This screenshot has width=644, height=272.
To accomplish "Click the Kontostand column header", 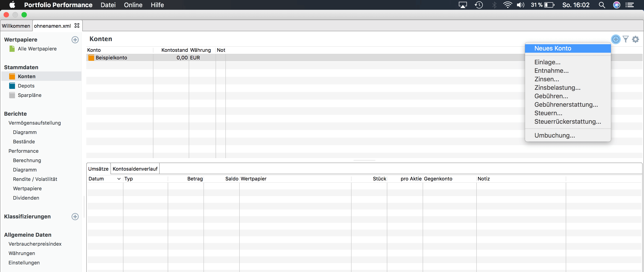I will [x=171, y=50].
